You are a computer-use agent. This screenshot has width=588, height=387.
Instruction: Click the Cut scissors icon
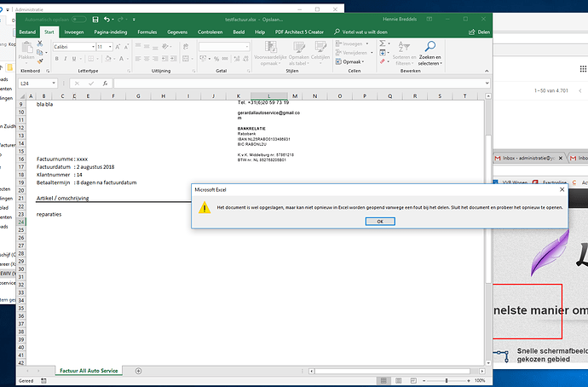click(40, 43)
